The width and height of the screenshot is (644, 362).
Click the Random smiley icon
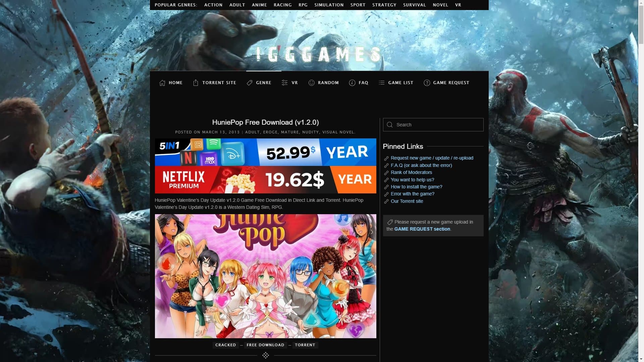[312, 83]
